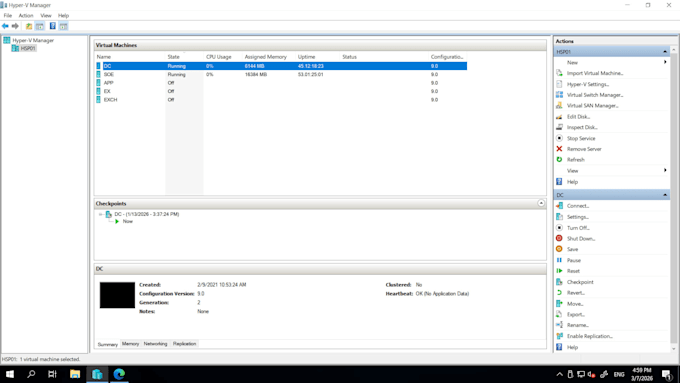Click the DC virtual machine thumbnail

point(117,295)
